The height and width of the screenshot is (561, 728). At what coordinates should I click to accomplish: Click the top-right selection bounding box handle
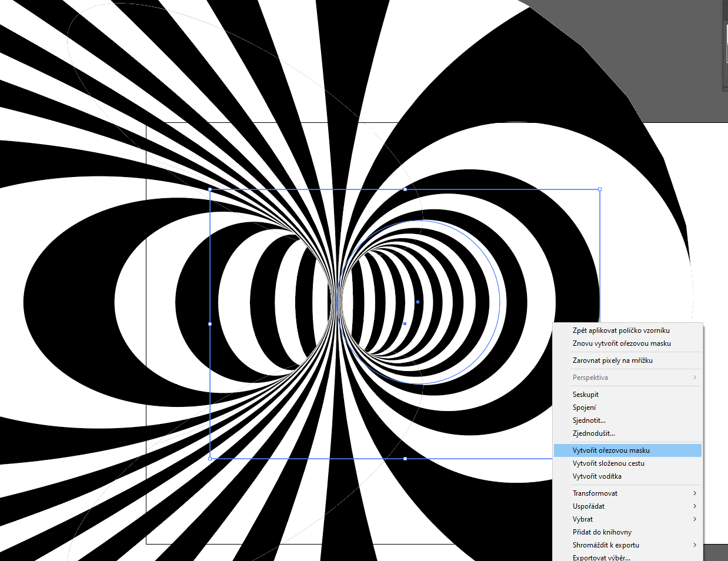coord(600,189)
